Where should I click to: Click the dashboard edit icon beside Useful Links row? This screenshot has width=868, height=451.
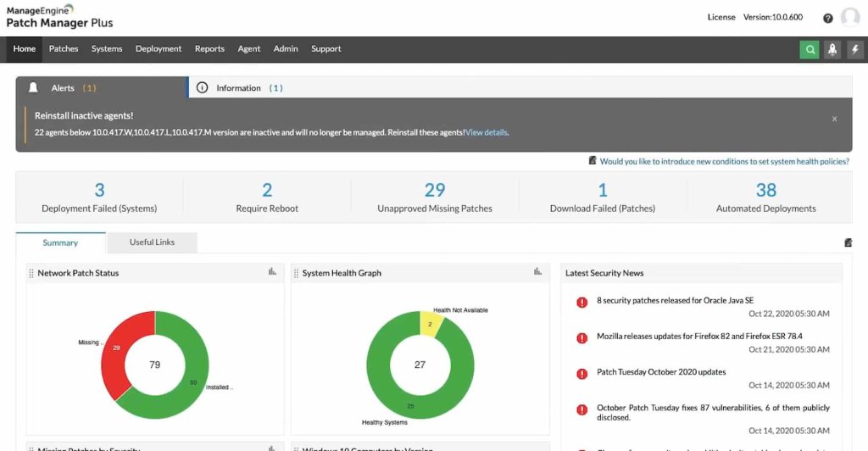click(848, 242)
